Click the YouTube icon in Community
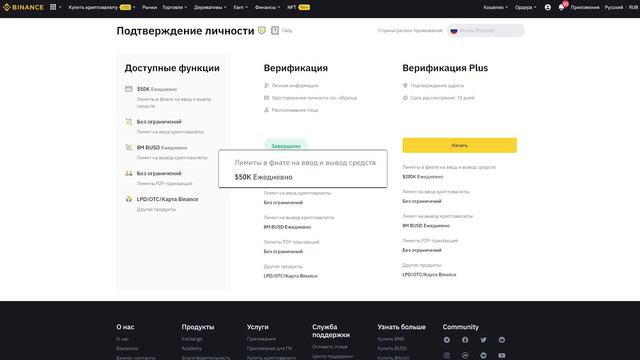This screenshot has width=640, height=360. [502, 356]
